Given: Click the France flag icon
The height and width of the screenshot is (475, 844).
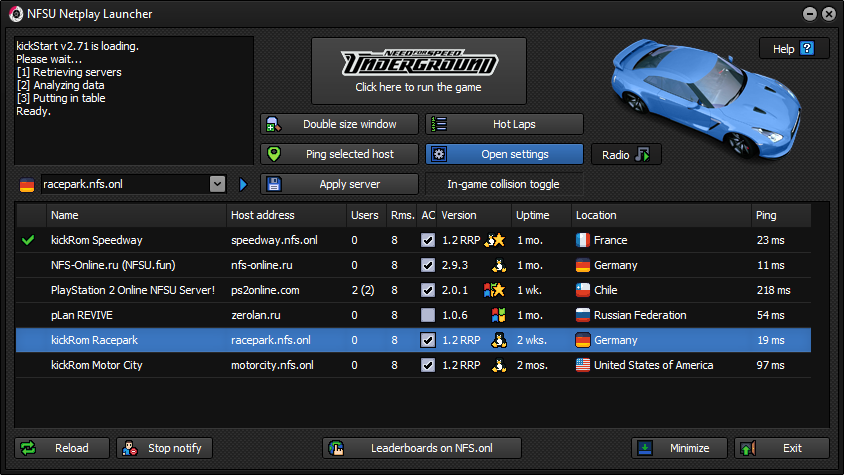Looking at the screenshot, I should coord(583,240).
